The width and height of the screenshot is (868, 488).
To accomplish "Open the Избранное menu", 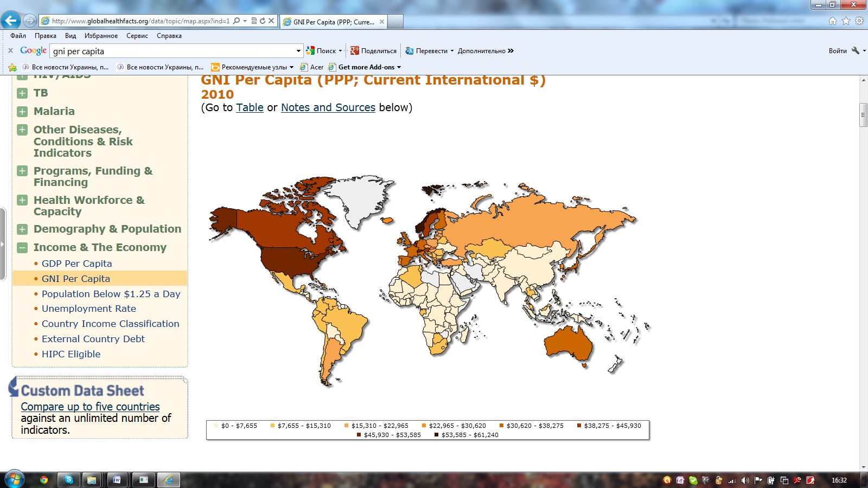I will 101,36.
